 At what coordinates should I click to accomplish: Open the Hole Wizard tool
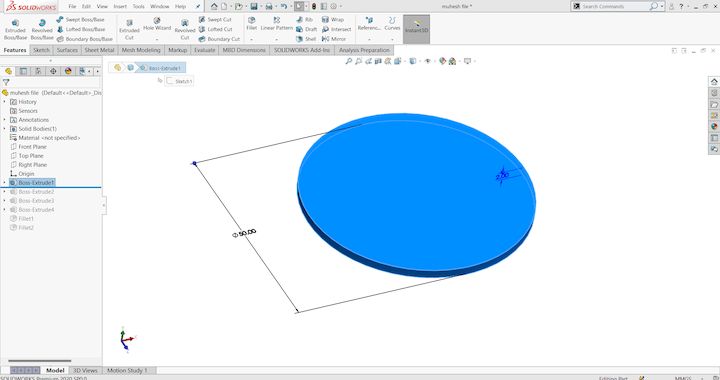click(x=157, y=24)
